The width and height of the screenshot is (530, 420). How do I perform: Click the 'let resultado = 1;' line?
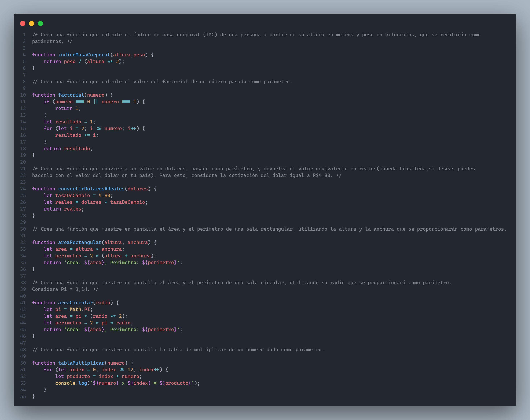(x=70, y=122)
